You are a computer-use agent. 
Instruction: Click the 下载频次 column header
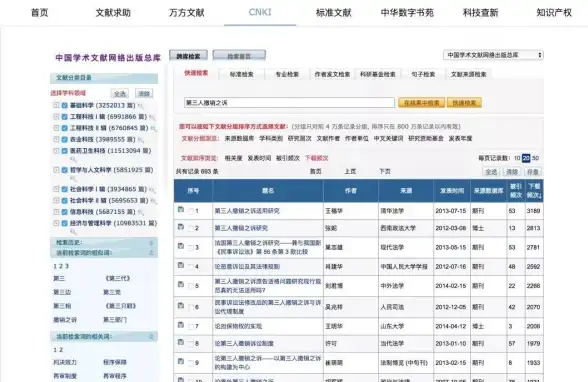coord(534,190)
